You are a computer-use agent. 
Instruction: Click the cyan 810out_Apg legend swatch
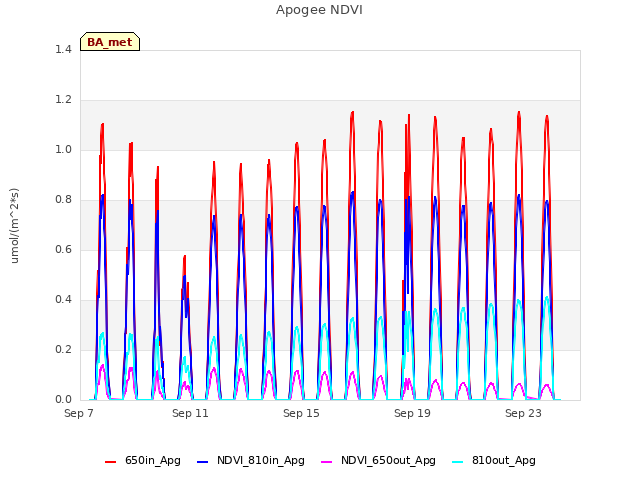pyautogui.click(x=458, y=462)
